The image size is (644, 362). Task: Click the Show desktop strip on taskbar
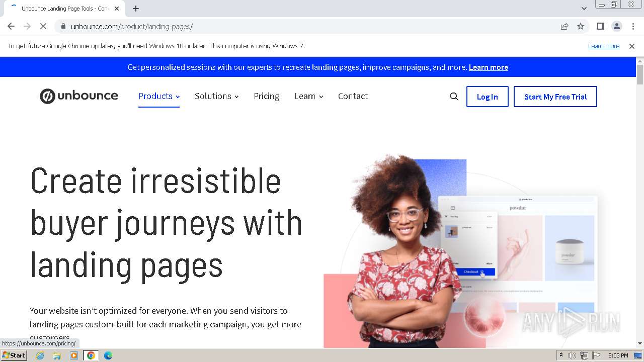point(638,355)
